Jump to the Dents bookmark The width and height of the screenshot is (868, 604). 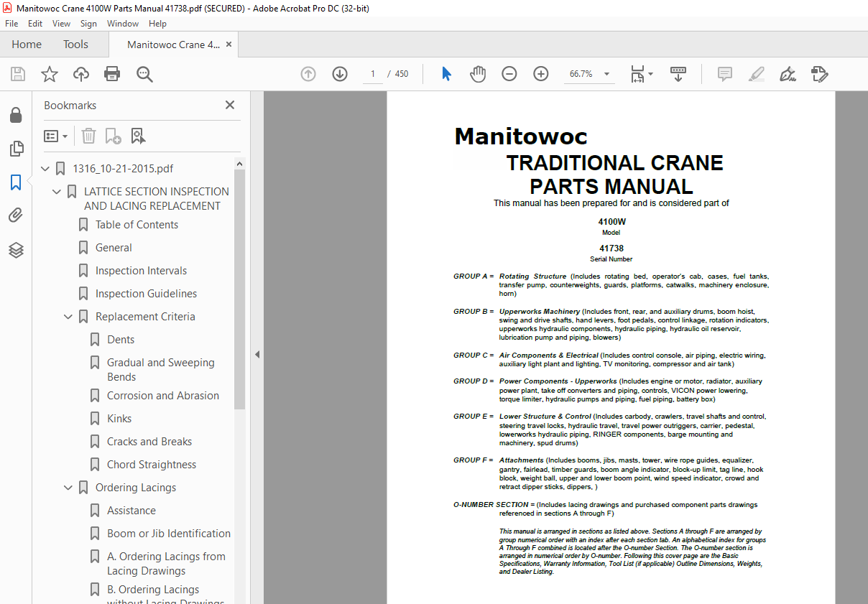click(121, 340)
